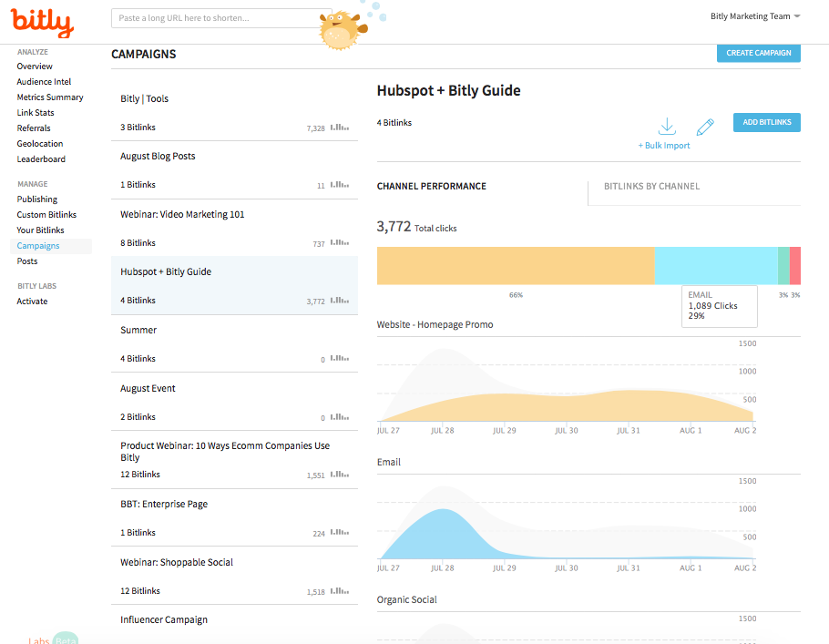829x644 pixels.
Task: Click the pufferfish mascot icon
Action: (x=343, y=29)
